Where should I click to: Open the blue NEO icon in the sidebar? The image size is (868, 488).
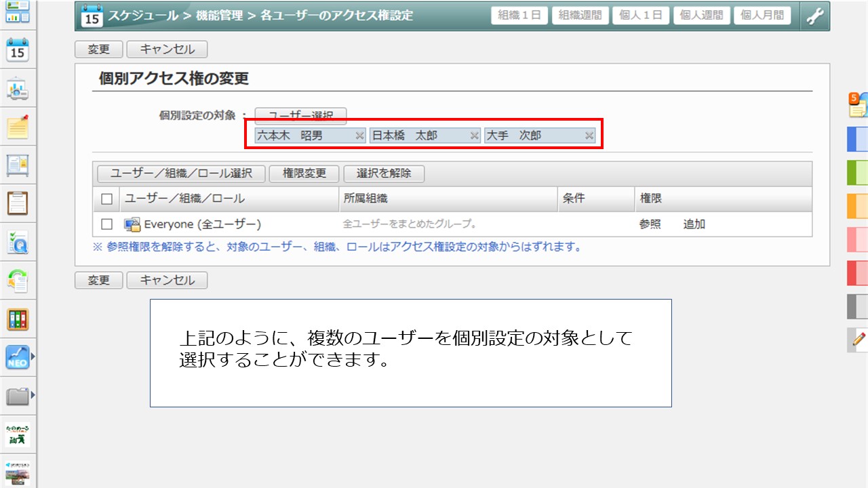pos(17,357)
